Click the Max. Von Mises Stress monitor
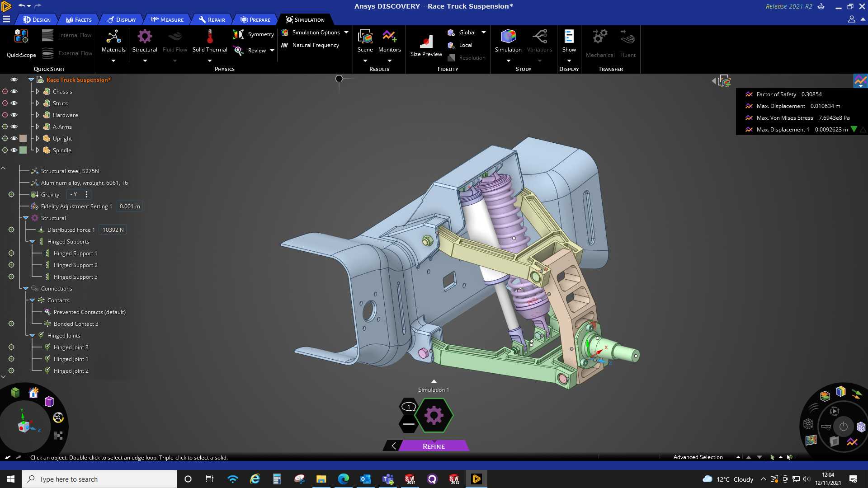Viewport: 868px width, 488px height. coord(797,117)
